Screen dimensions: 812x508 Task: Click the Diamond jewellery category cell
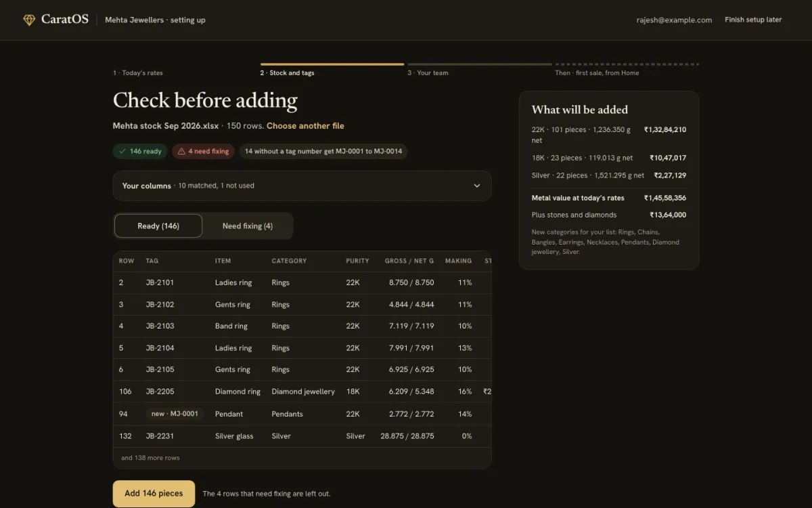pos(303,391)
